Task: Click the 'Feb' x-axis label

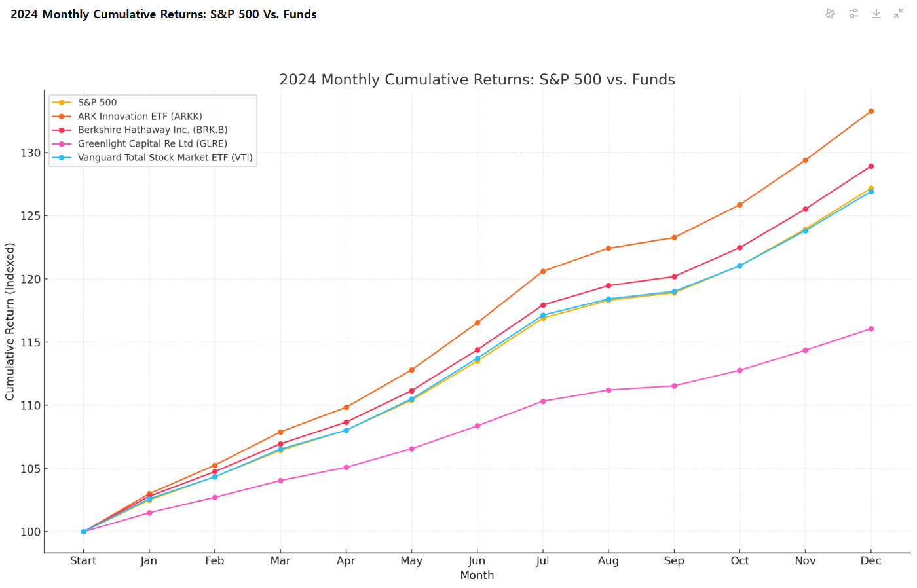Action: pos(214,560)
